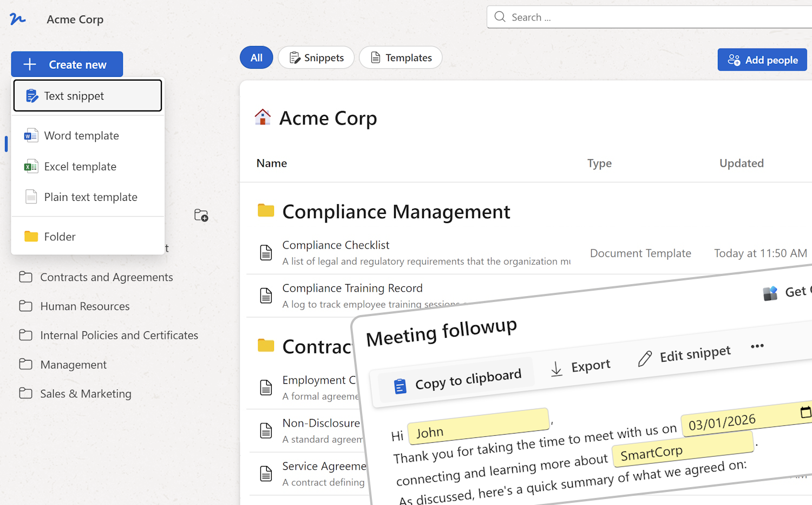Click the document icon of Service Agreement row
Viewport: 812px width, 505px height.
coord(266,474)
